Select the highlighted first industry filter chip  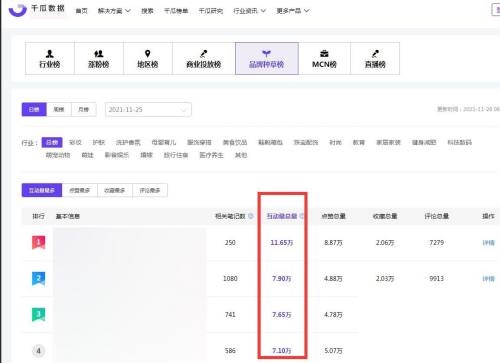[x=52, y=142]
